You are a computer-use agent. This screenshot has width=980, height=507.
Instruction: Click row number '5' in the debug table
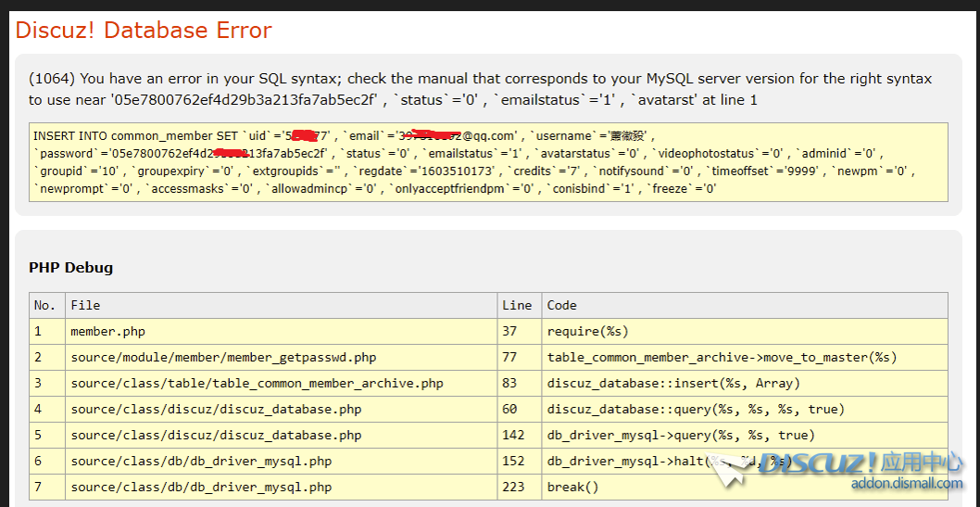pyautogui.click(x=47, y=435)
